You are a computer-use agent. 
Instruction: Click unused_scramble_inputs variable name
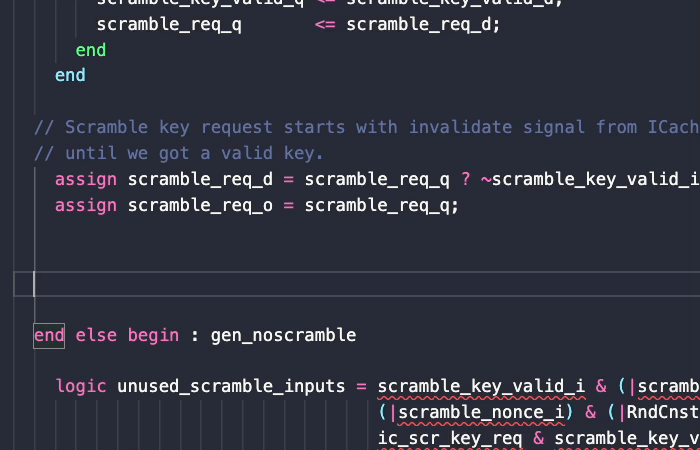coord(231,386)
